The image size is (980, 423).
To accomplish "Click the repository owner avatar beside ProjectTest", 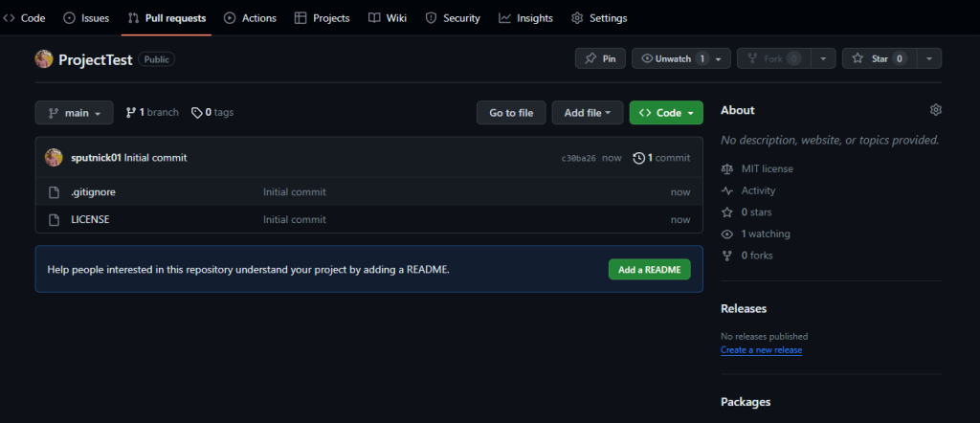I will [x=44, y=59].
